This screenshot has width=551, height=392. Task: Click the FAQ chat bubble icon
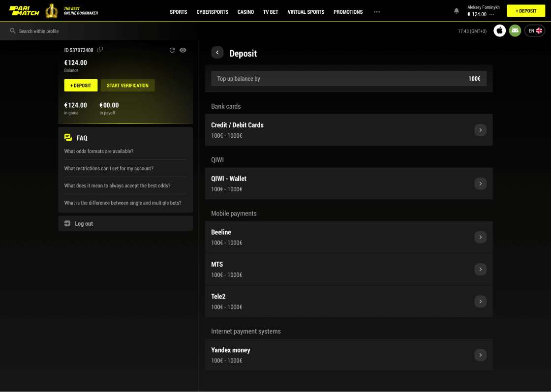68,138
